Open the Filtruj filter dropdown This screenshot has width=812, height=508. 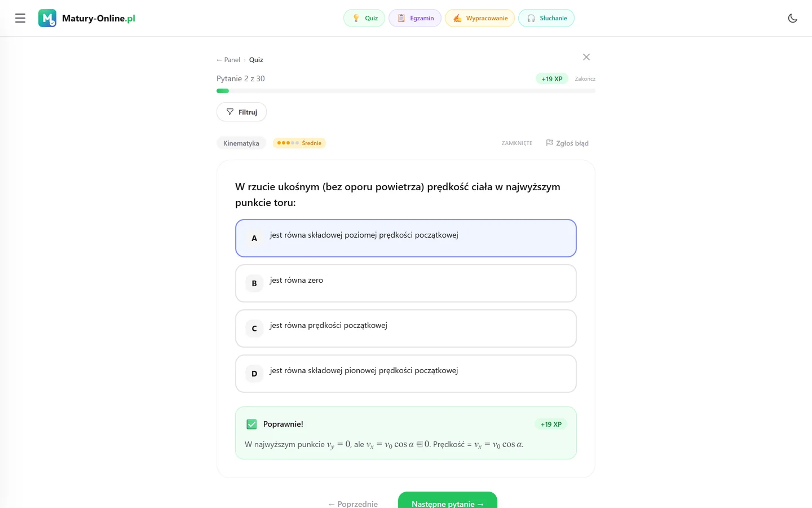(x=241, y=112)
